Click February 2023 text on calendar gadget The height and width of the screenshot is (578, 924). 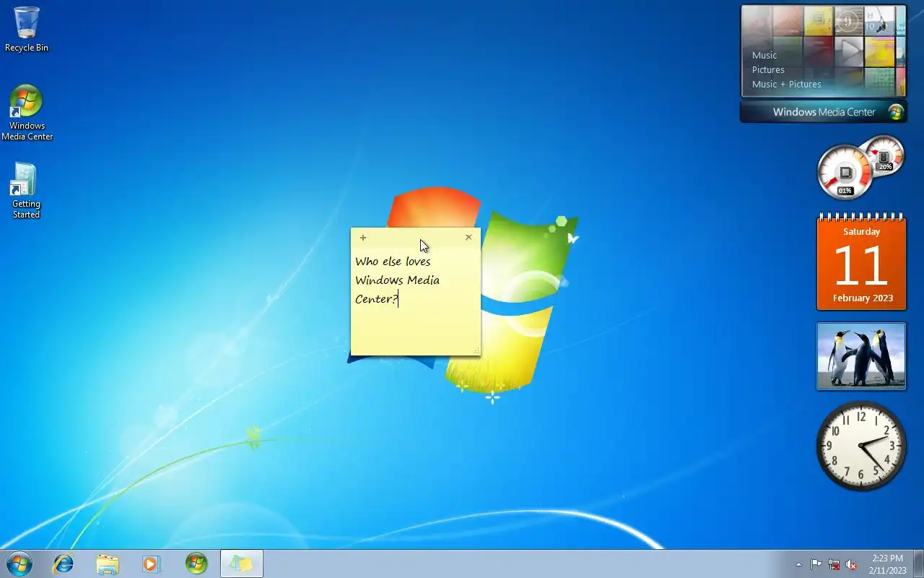(x=863, y=298)
